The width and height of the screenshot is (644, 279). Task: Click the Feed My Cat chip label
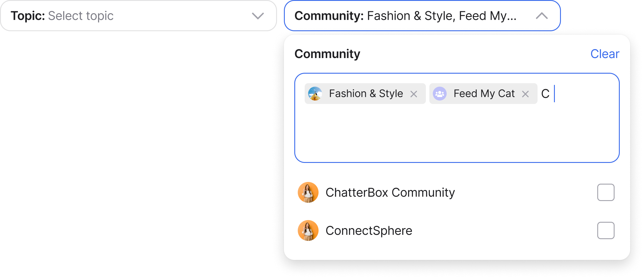point(484,94)
